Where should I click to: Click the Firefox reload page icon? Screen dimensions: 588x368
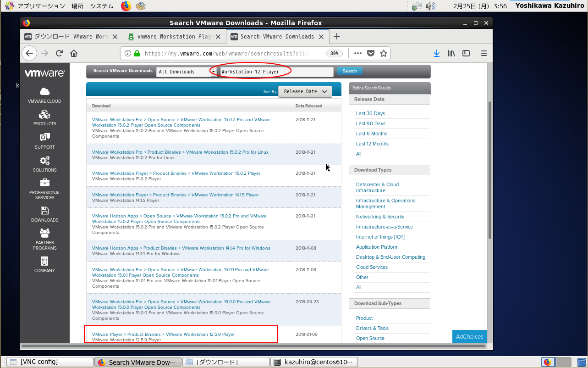click(59, 53)
